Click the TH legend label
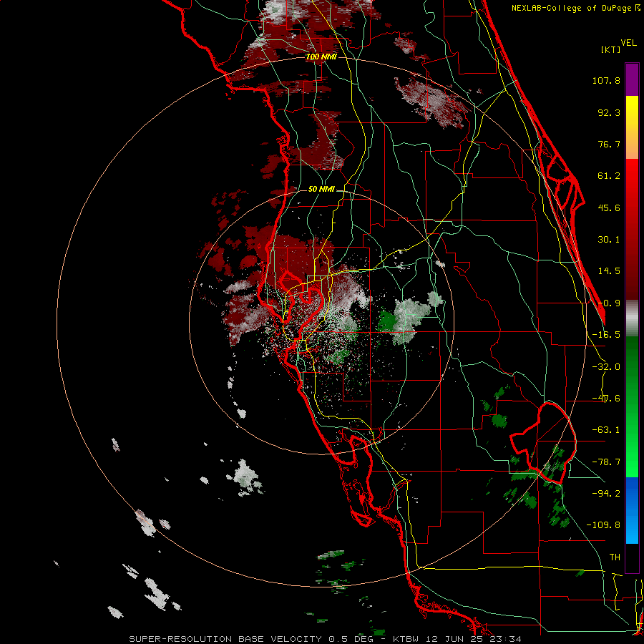The image size is (644, 644). (x=615, y=557)
